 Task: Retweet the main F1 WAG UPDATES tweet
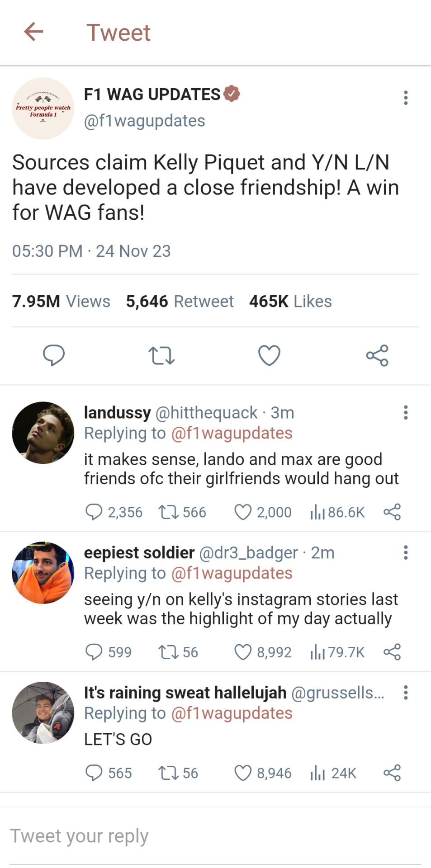point(161,355)
